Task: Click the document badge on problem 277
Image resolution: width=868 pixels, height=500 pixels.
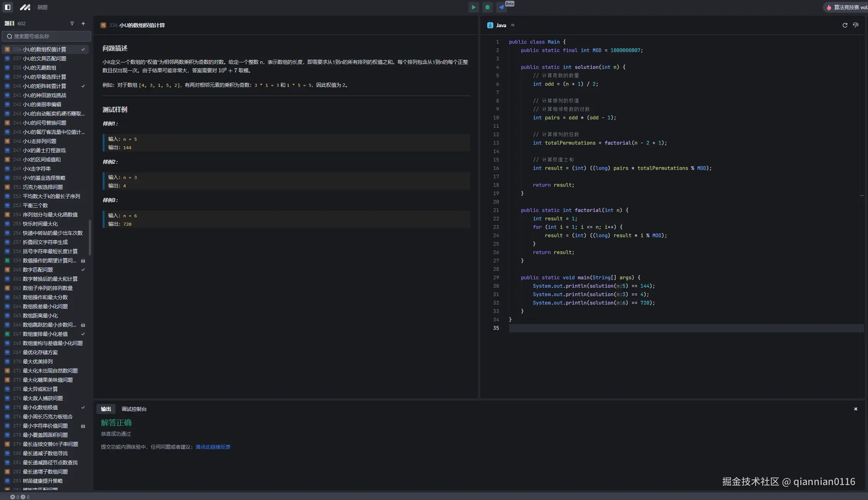Action: point(83,426)
